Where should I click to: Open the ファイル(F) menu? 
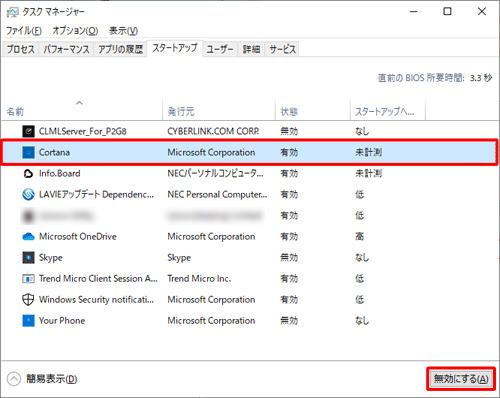24,31
